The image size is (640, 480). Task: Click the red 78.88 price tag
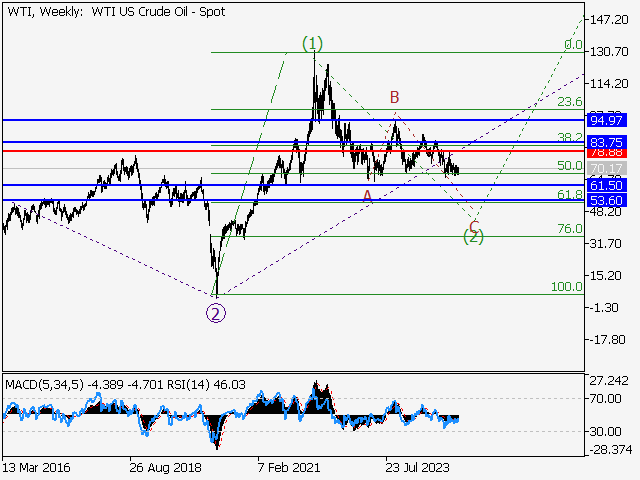607,152
